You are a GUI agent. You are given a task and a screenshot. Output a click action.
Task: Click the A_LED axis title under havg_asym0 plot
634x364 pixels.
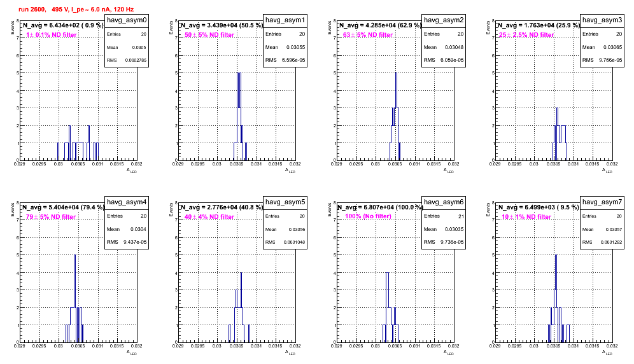(132, 171)
